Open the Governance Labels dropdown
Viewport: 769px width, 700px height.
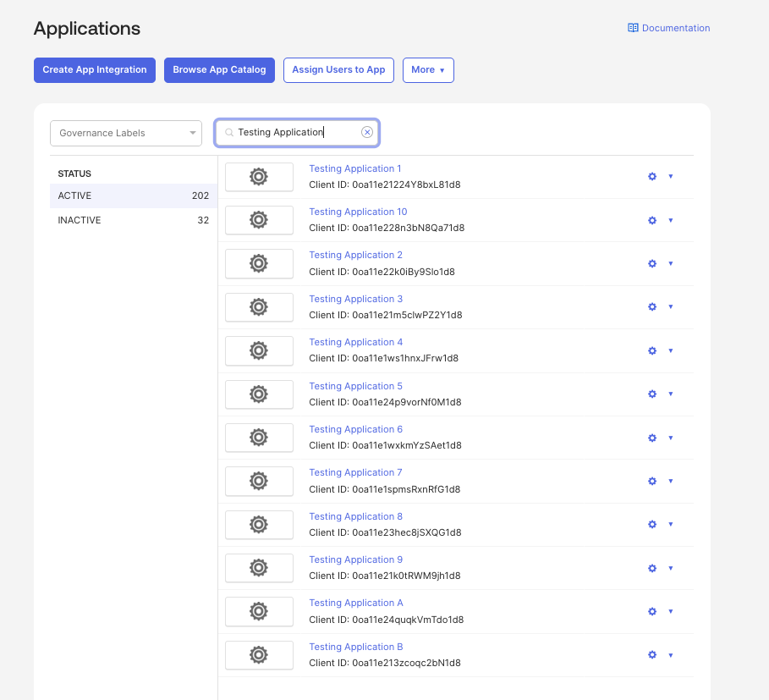(x=126, y=133)
